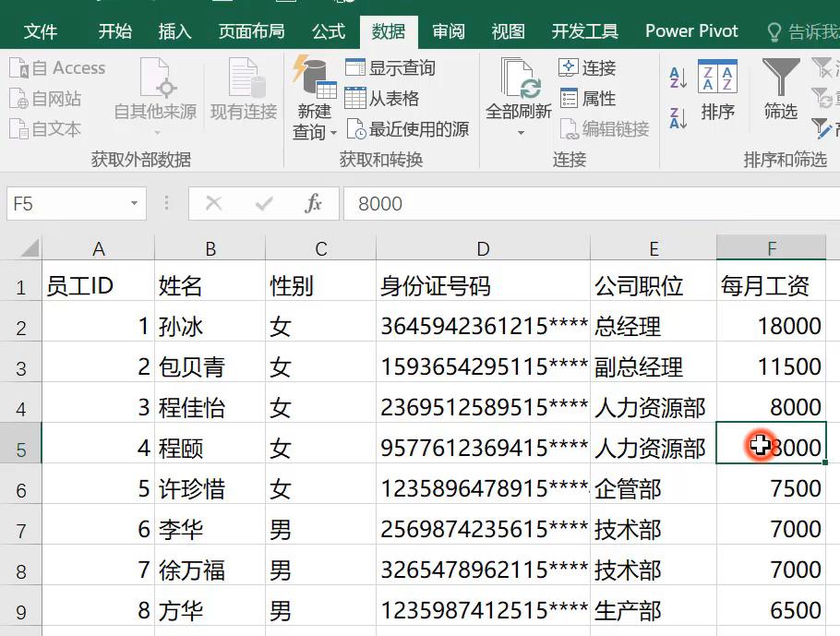This screenshot has width=840, height=636.
Task: Click the 生产部 position cell
Action: click(x=653, y=611)
